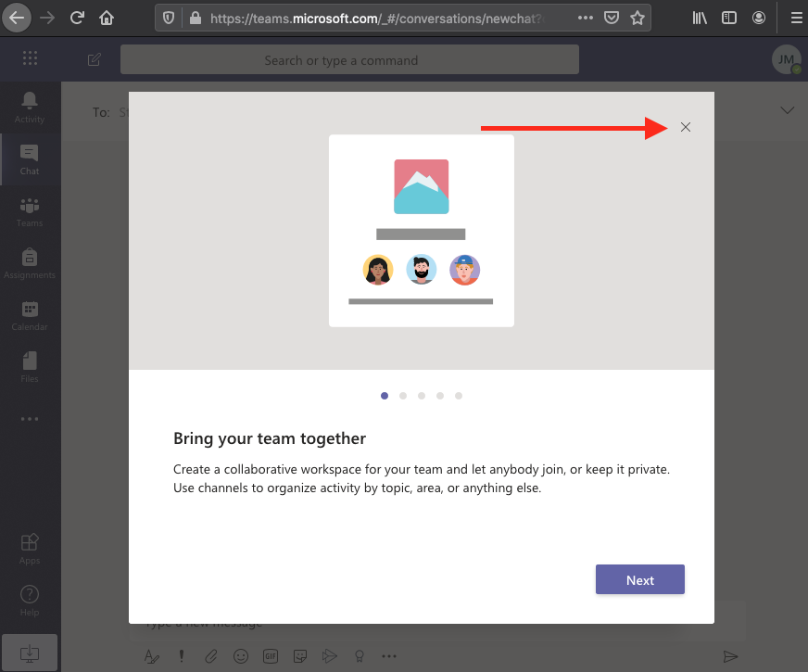This screenshot has height=672, width=808.
Task: Click the download desktop app icon
Action: [x=30, y=653]
